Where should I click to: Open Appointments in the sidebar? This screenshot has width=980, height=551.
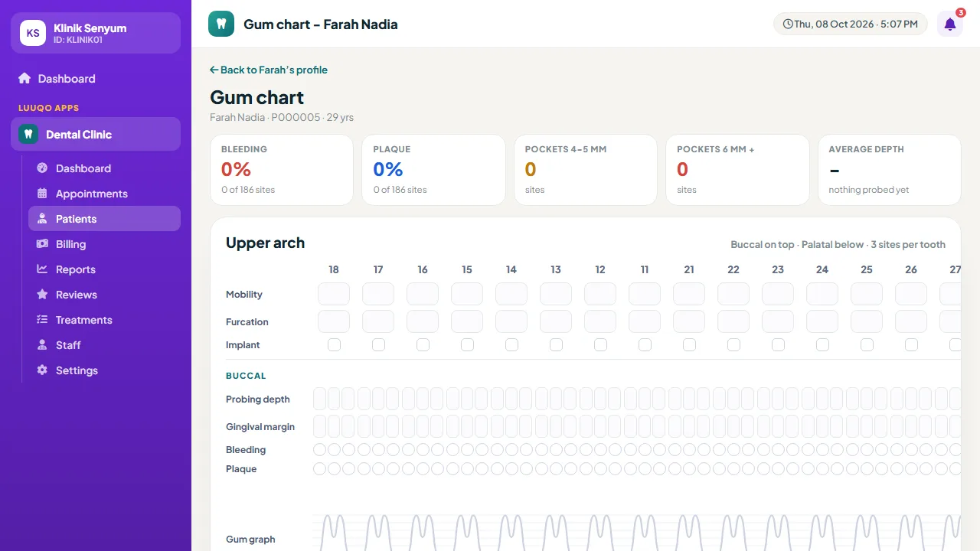coord(104,194)
